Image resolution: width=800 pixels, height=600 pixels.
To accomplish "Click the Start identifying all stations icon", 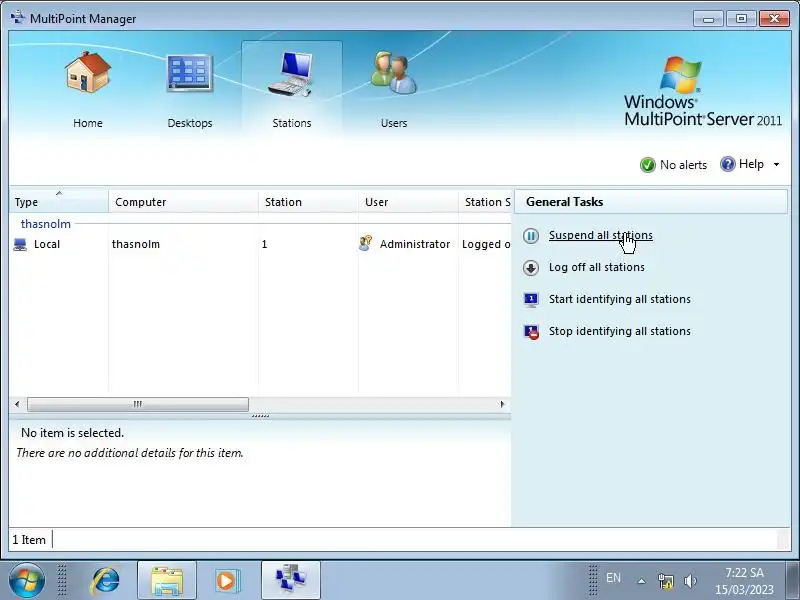I will pos(531,299).
